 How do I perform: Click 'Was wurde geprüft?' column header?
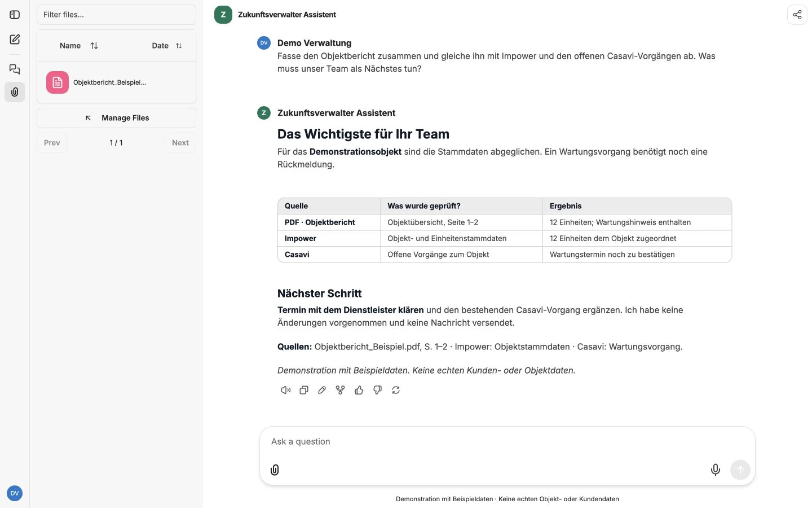coord(462,206)
